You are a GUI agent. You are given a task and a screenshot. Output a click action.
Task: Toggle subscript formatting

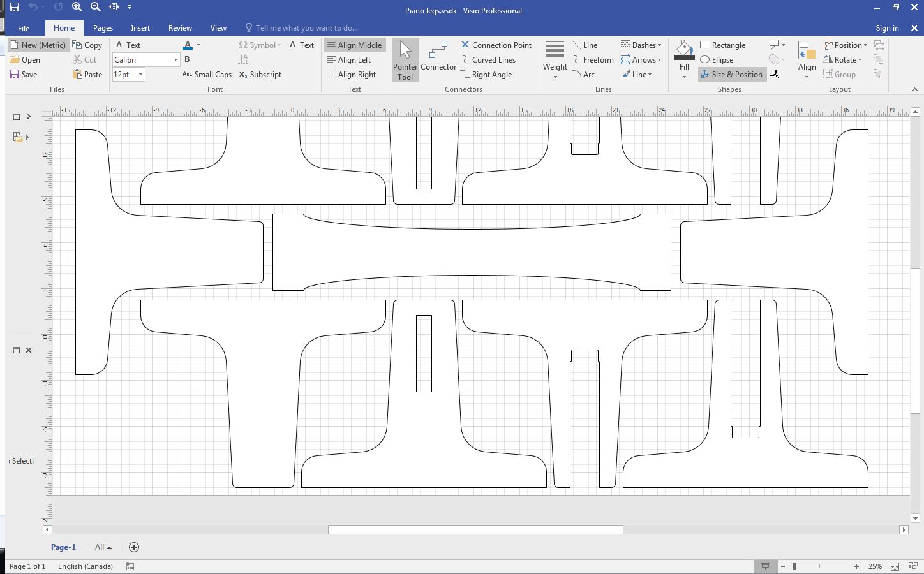click(260, 74)
